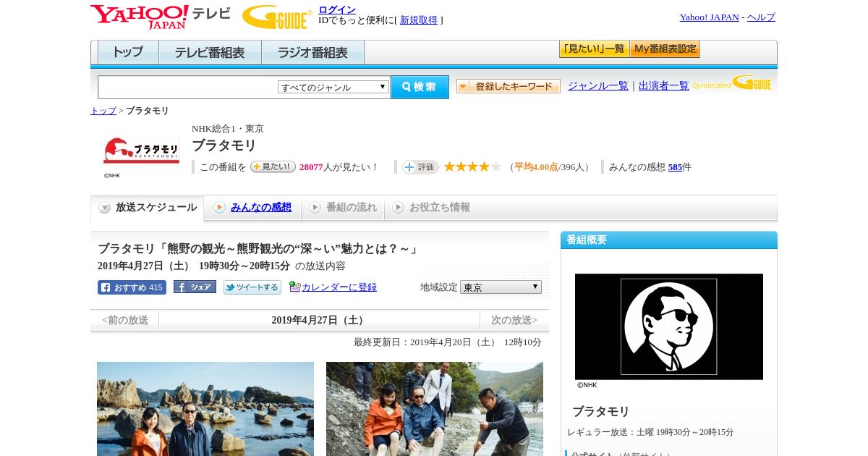The width and height of the screenshot is (868, 456).
Task: Click the トップ breadcrumb link
Action: tap(103, 111)
